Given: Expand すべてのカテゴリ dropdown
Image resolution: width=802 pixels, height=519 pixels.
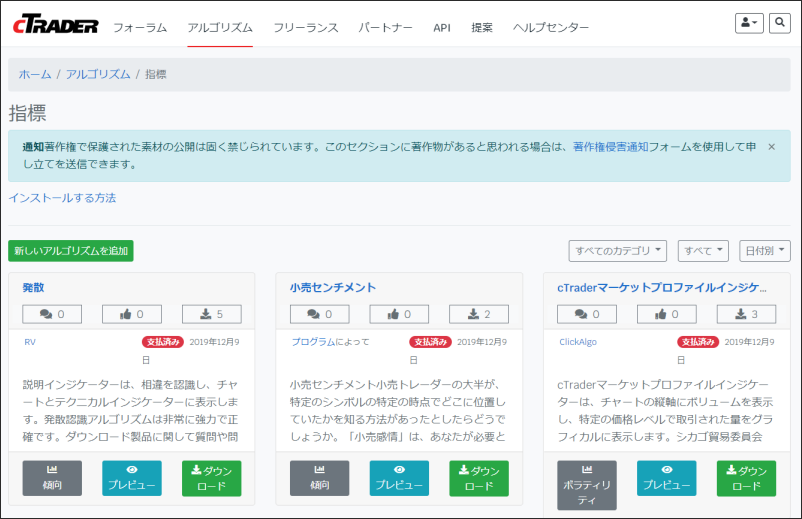Looking at the screenshot, I should click(x=617, y=251).
